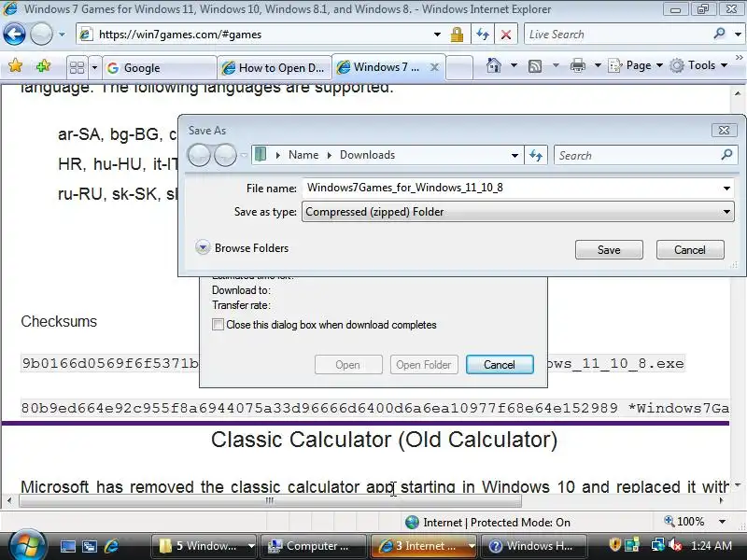Click the File name text field

point(512,188)
